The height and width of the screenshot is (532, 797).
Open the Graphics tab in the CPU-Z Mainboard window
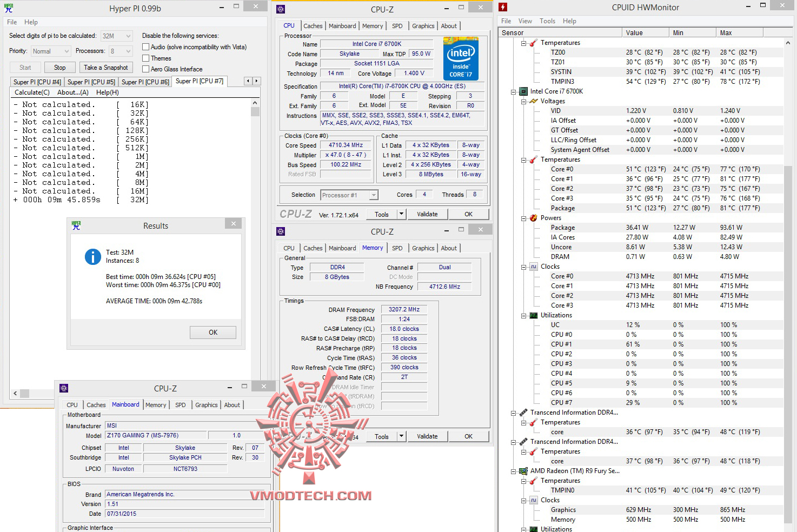coord(207,405)
